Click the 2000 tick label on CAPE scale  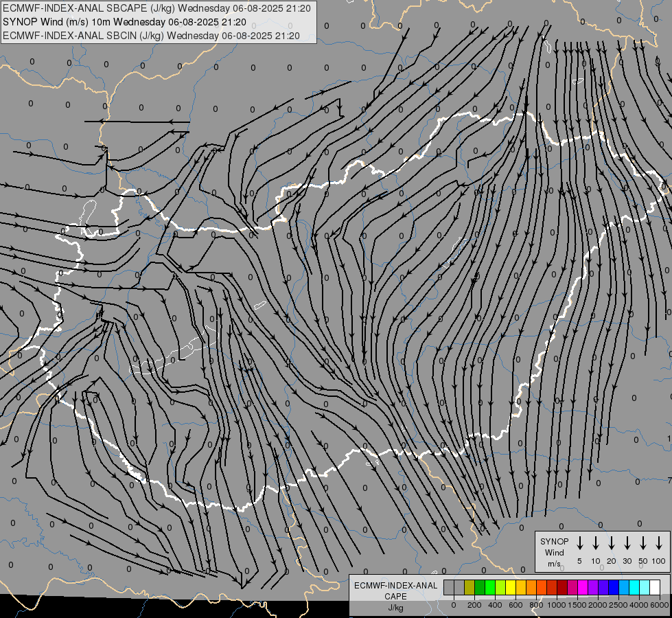coord(598,605)
